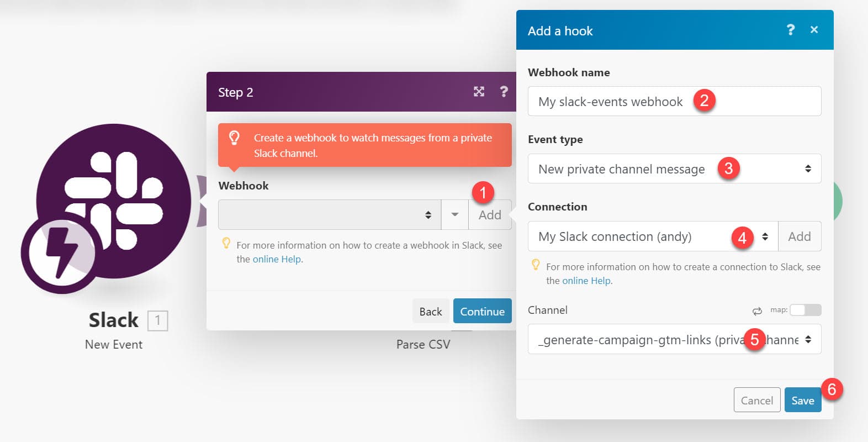
Task: Open help in Add a hook dialog
Action: click(791, 30)
